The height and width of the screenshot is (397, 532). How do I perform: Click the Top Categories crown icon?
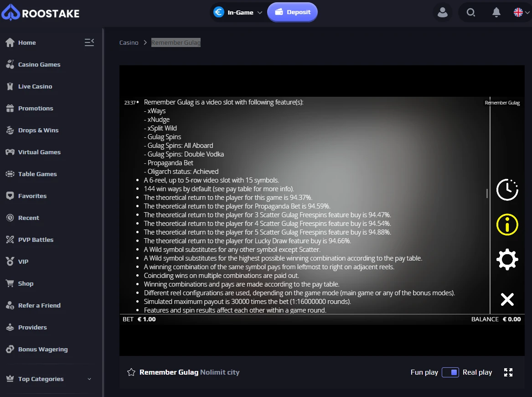(x=10, y=378)
